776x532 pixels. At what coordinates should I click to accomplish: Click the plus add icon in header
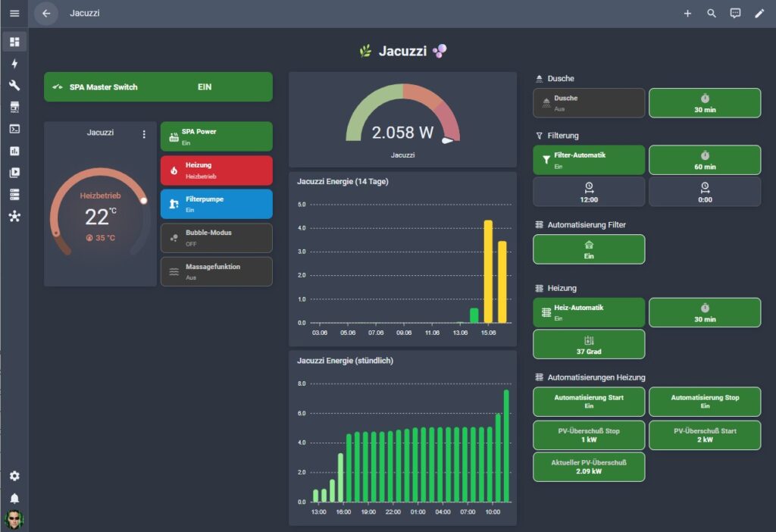pos(687,14)
